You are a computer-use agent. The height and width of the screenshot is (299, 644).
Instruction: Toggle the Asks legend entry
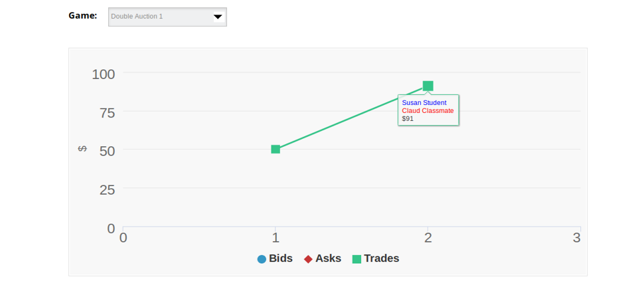tap(323, 258)
